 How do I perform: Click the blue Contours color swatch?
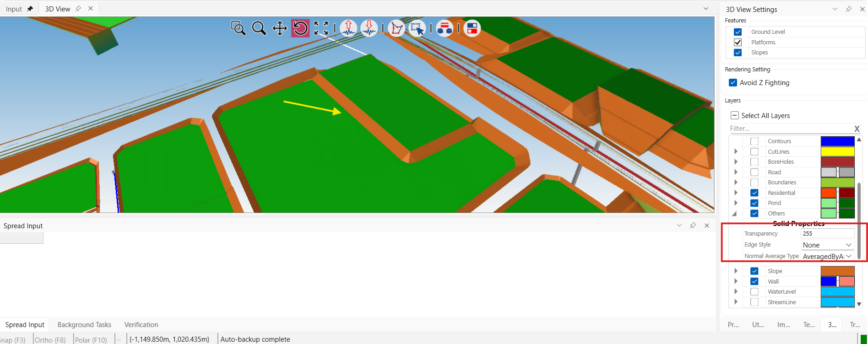coord(837,141)
